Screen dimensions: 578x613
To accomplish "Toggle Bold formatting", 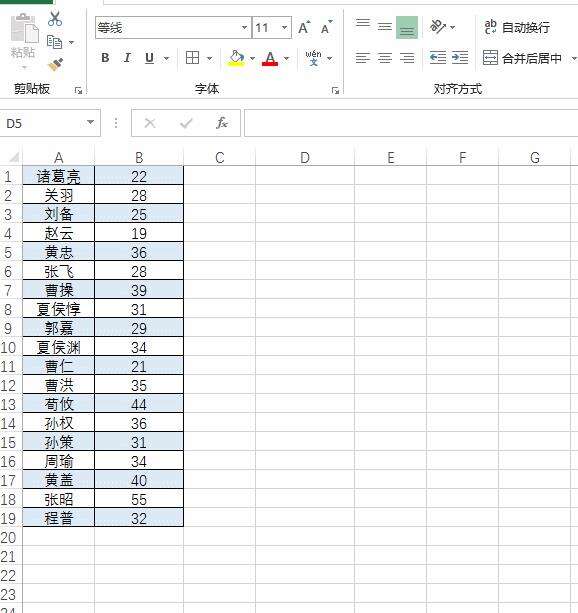I will coord(105,58).
